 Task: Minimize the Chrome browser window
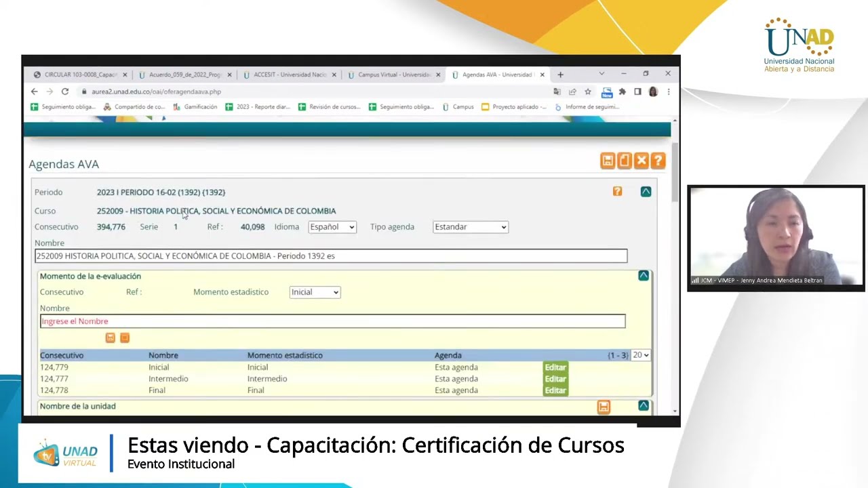pyautogui.click(x=624, y=73)
